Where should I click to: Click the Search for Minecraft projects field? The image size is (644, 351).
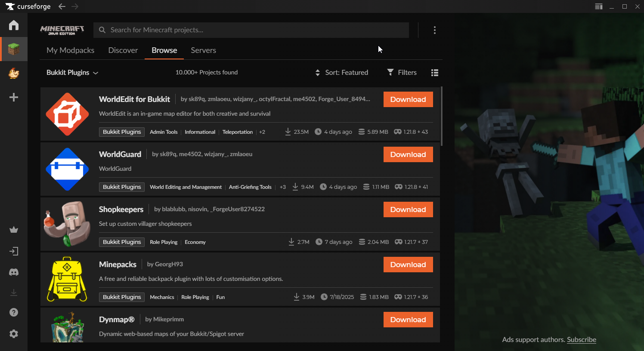251,30
